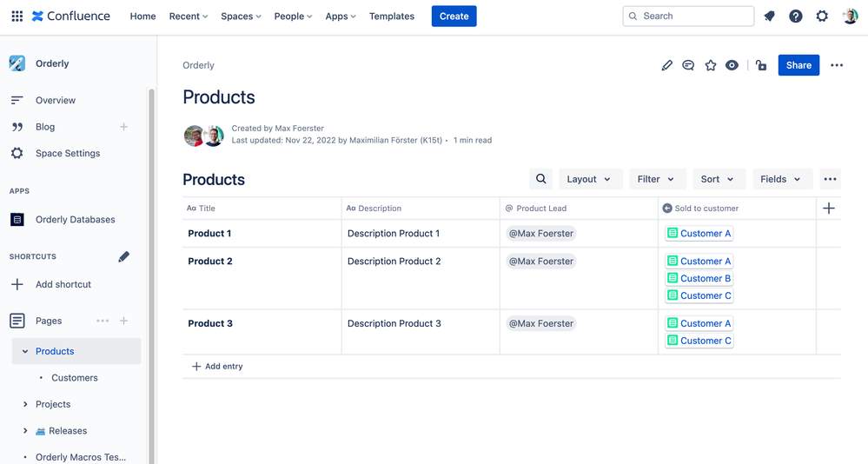Click the Product 2 title cell
The width and height of the screenshot is (868, 464).
pyautogui.click(x=262, y=278)
